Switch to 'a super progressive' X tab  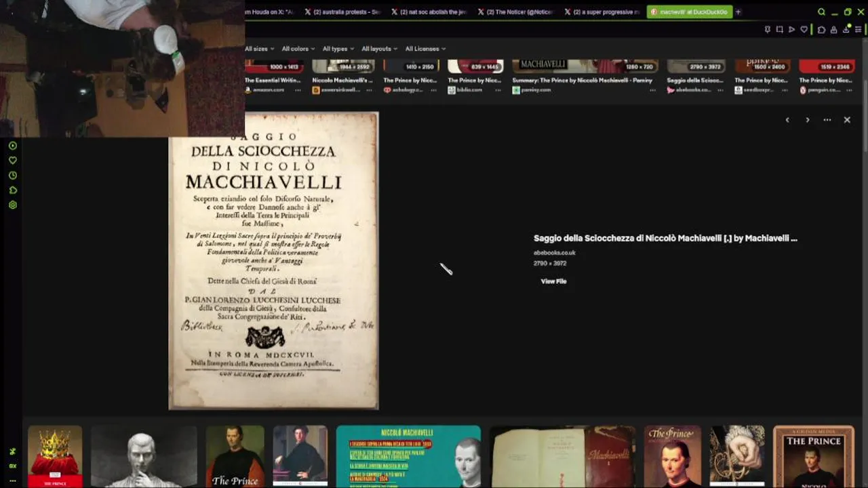[x=602, y=12]
